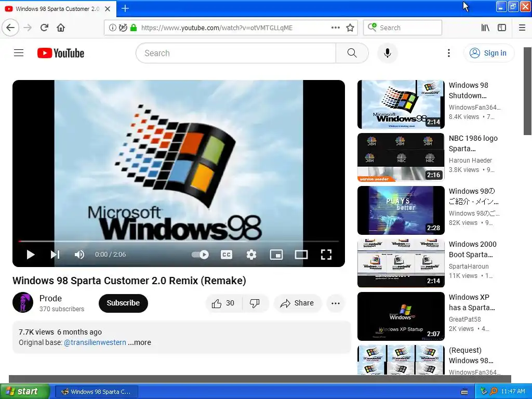Open tracking protection shield icon

coord(123,28)
